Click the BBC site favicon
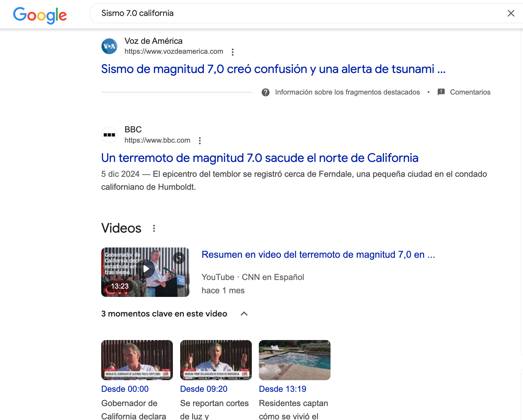 coord(109,135)
